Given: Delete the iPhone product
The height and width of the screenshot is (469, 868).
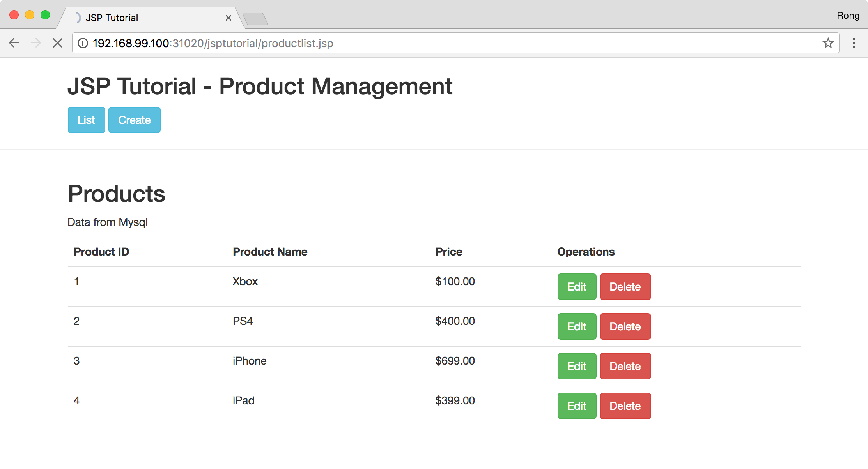Looking at the screenshot, I should (625, 366).
